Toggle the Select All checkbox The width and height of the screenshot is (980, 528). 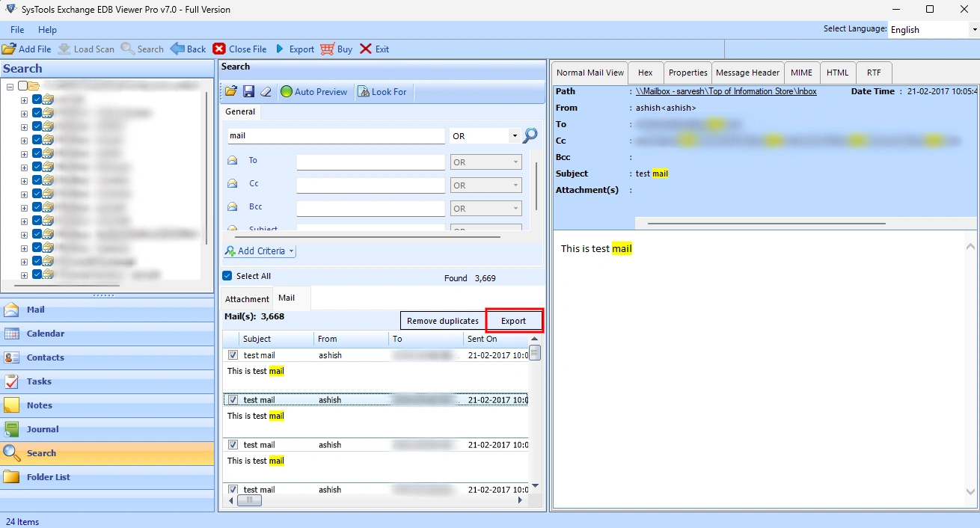(227, 276)
